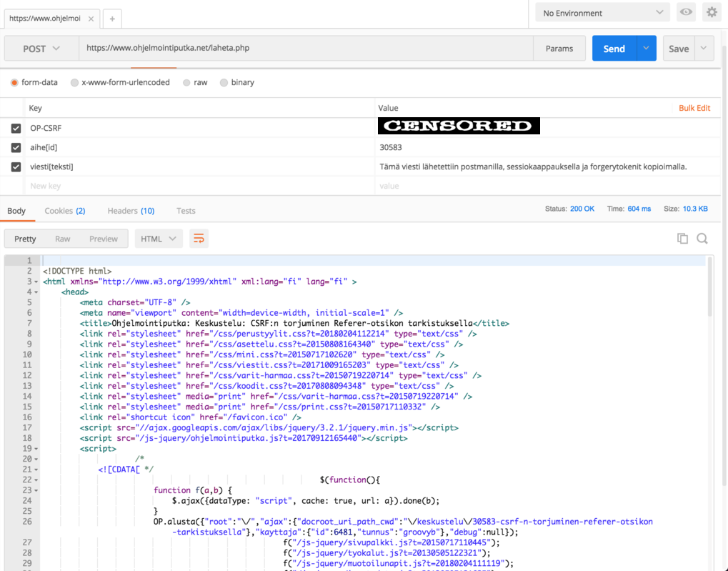Click the viesti[teksti] key name
The width and height of the screenshot is (728, 571).
point(51,167)
